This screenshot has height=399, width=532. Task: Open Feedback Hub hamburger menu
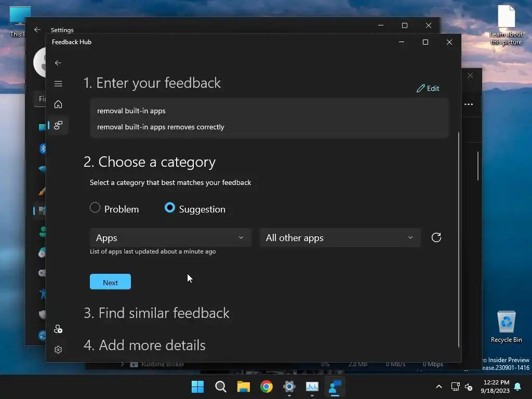pos(58,84)
